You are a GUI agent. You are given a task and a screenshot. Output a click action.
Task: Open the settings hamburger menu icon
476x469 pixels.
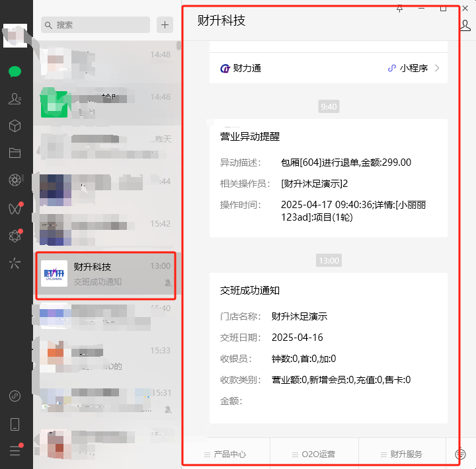tap(15, 451)
